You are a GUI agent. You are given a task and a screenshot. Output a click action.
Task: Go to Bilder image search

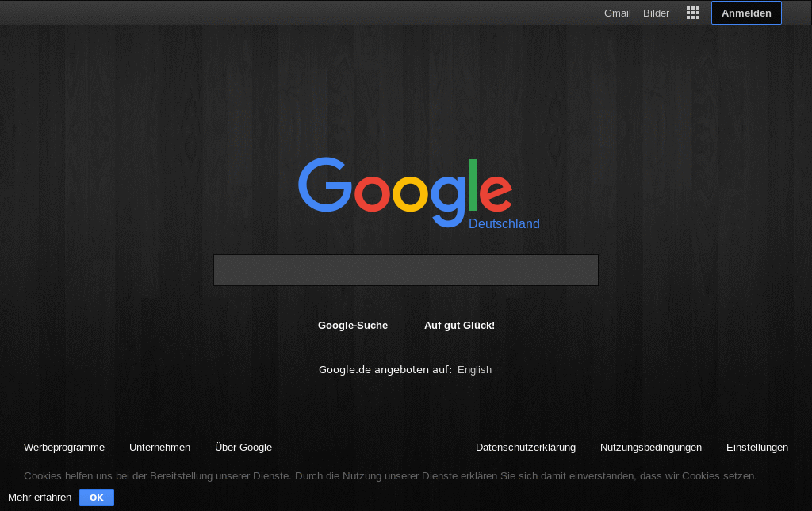pos(656,13)
